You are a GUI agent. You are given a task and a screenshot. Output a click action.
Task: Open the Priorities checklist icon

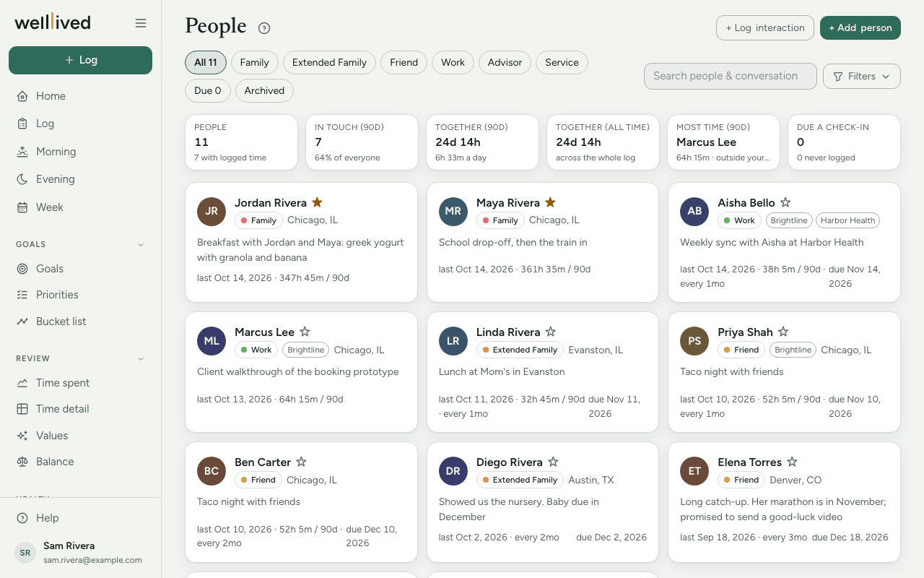tap(22, 295)
